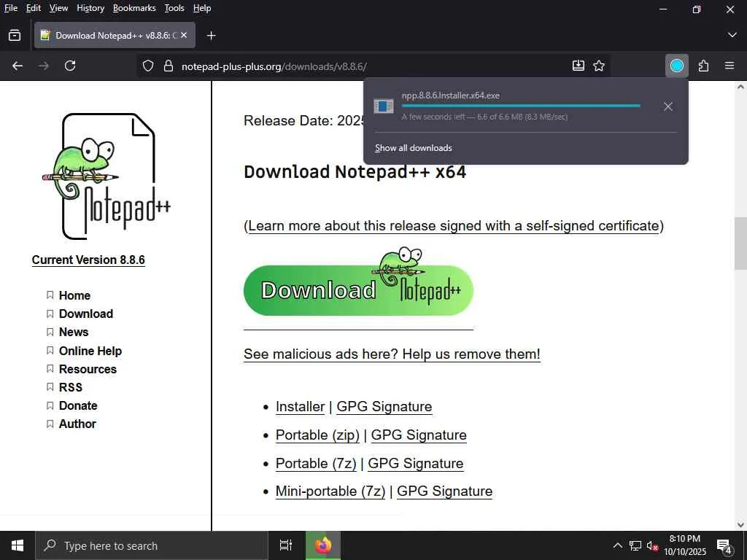Open the Help menu
The height and width of the screenshot is (560, 747).
(x=202, y=8)
